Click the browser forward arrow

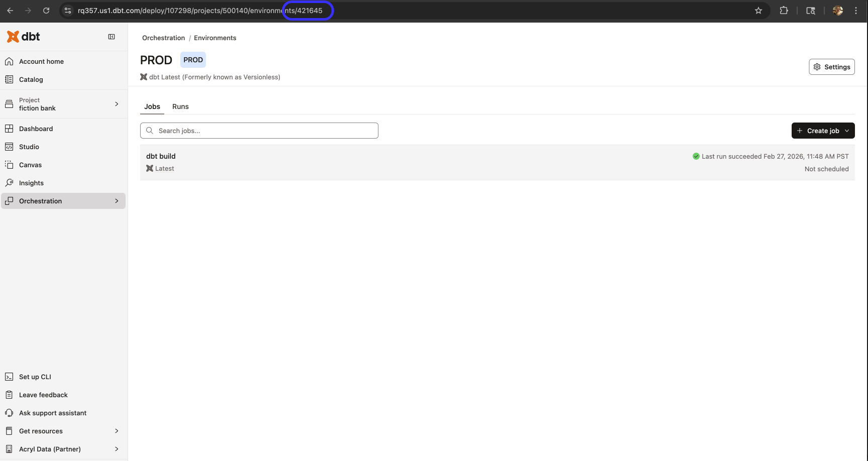[28, 11]
